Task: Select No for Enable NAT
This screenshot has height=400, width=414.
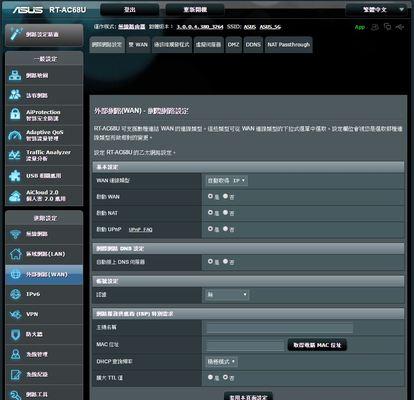Action: pyautogui.click(x=225, y=212)
